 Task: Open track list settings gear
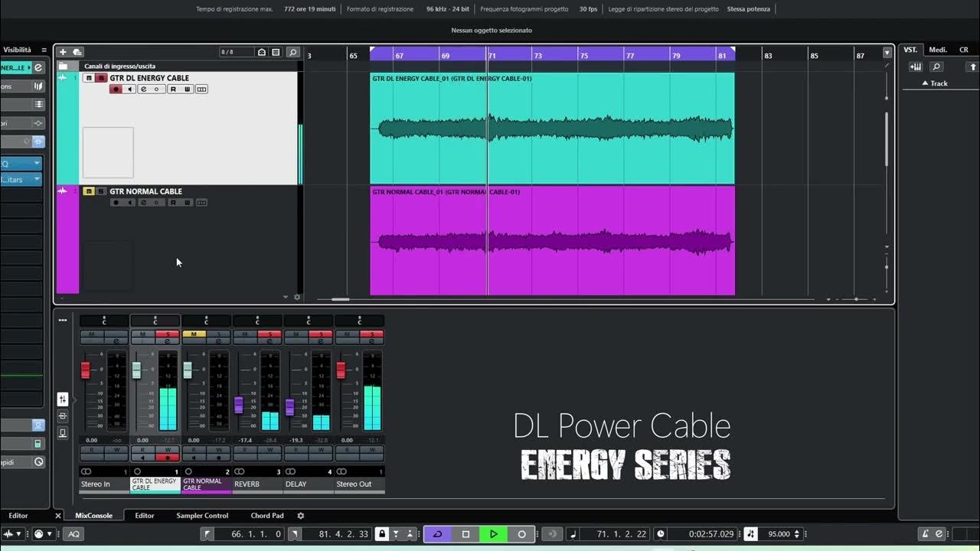(297, 297)
